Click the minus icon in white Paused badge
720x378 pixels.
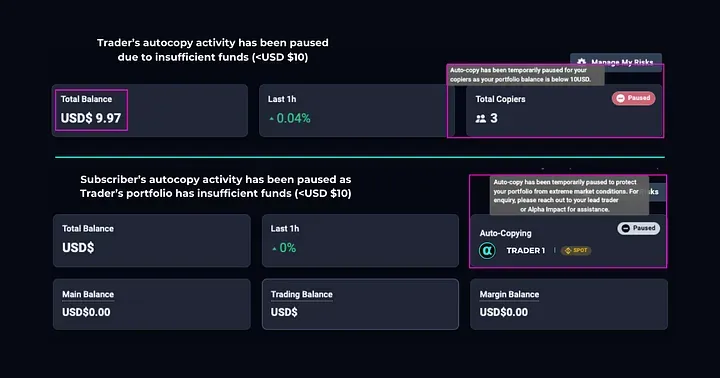pos(625,228)
